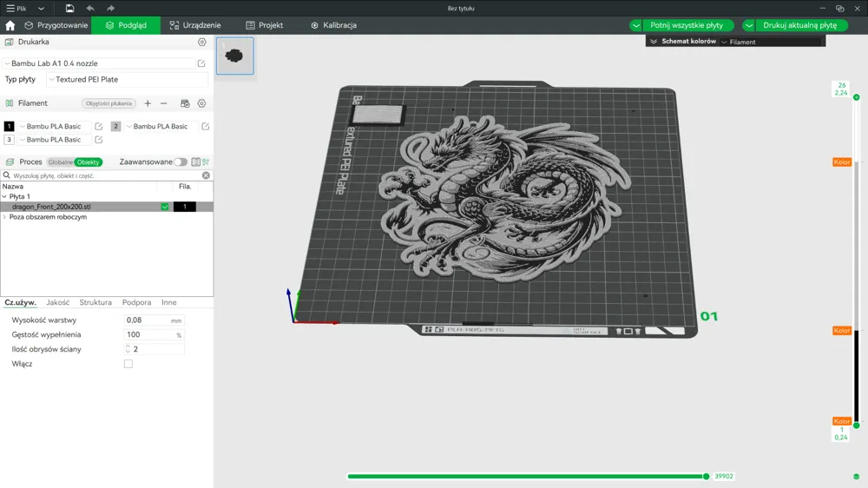Image resolution: width=868 pixels, height=488 pixels.
Task: Open filament 2 Bambu PLA Basic dropdown
Action: (x=161, y=126)
